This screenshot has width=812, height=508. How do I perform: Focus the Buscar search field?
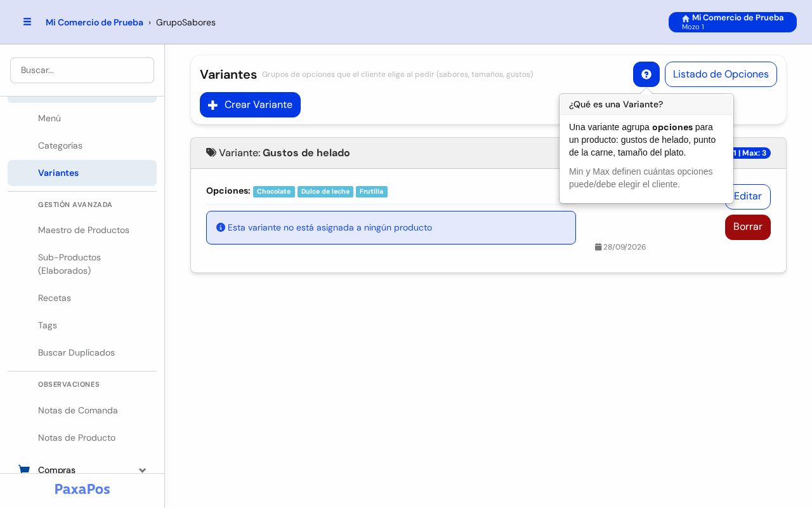coord(82,70)
